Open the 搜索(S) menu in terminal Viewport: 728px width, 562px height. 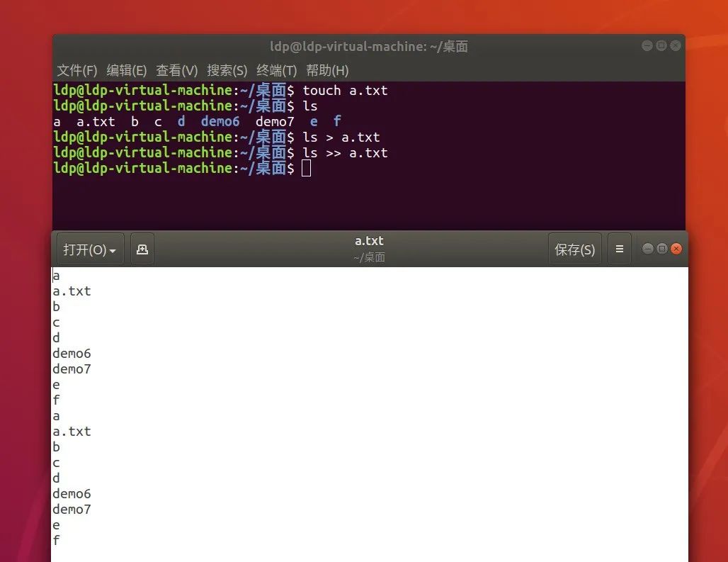[227, 71]
